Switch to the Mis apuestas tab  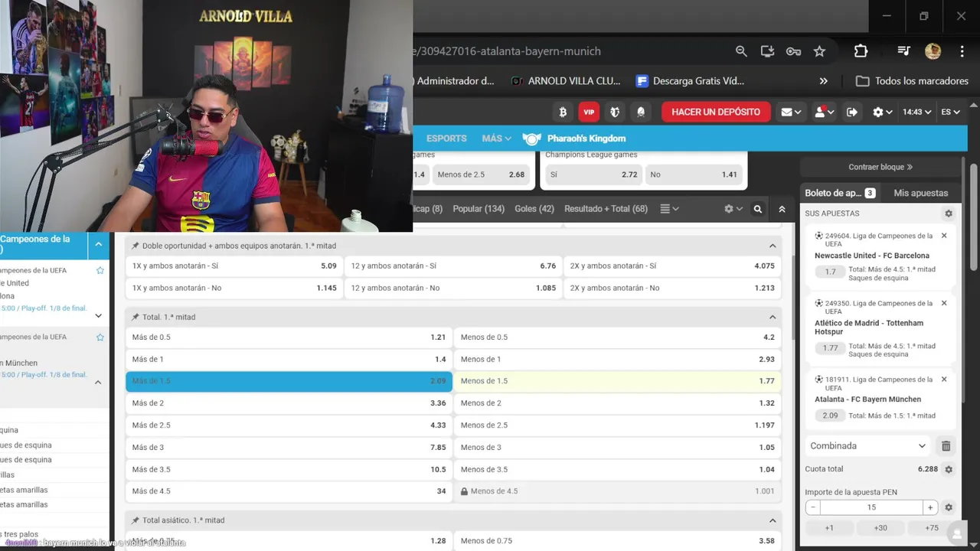coord(921,193)
